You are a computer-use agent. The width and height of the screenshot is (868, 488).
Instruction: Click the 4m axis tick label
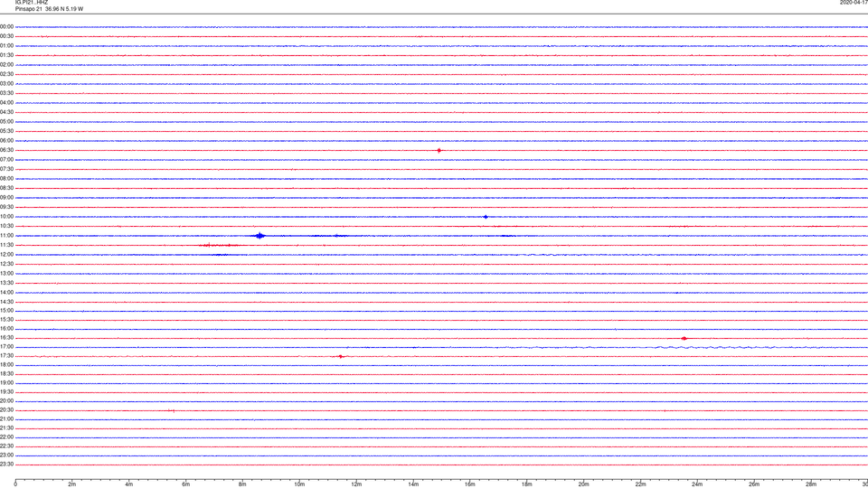point(129,484)
